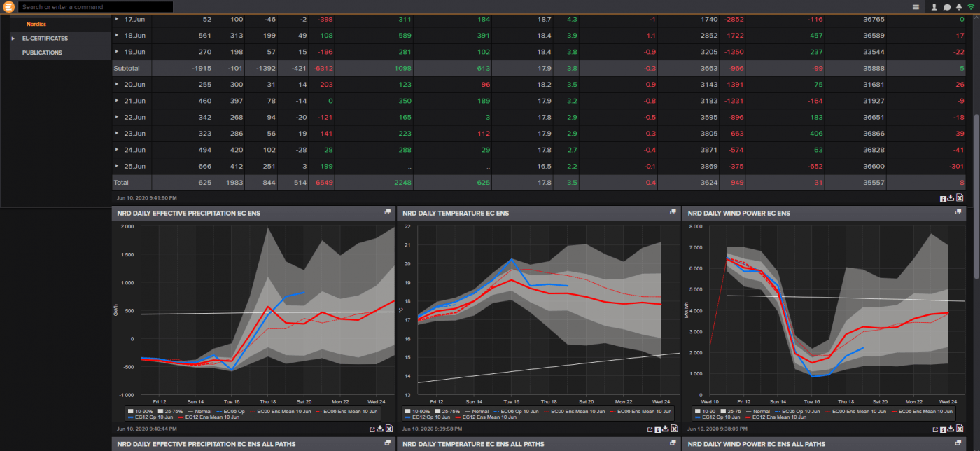The image size is (980, 451).
Task: Export the forecast table to Excel
Action: pos(960,198)
